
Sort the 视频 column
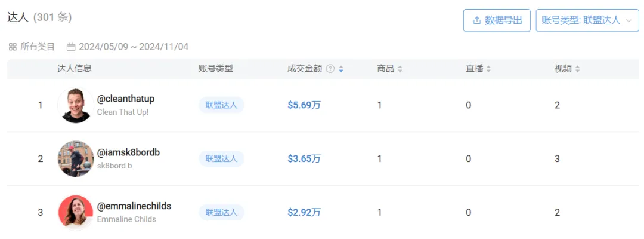[577, 69]
